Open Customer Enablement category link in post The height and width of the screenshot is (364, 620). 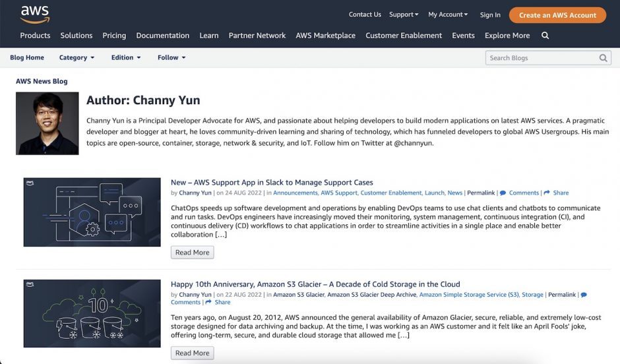coord(391,193)
